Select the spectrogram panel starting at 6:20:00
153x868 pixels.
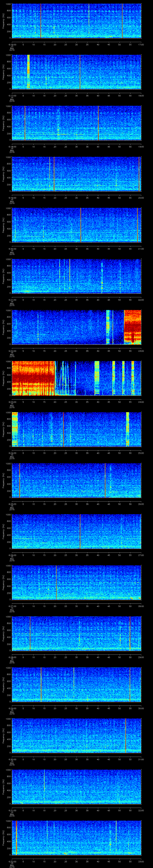point(77,225)
